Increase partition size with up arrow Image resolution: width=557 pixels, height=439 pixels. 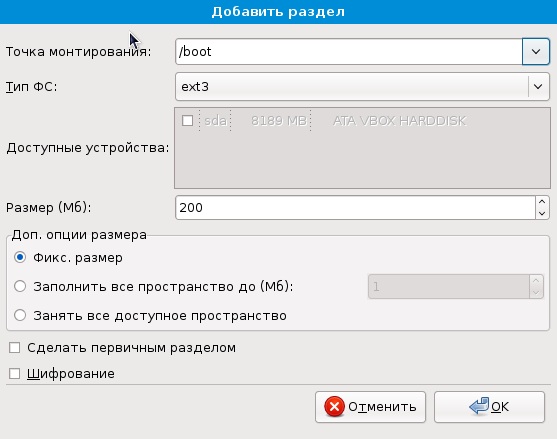pos(542,202)
